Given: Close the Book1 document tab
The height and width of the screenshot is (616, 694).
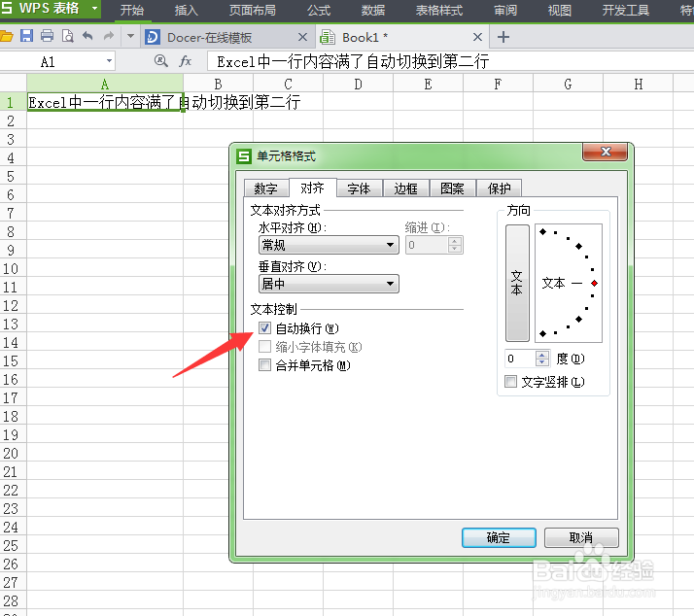Looking at the screenshot, I should [x=477, y=37].
